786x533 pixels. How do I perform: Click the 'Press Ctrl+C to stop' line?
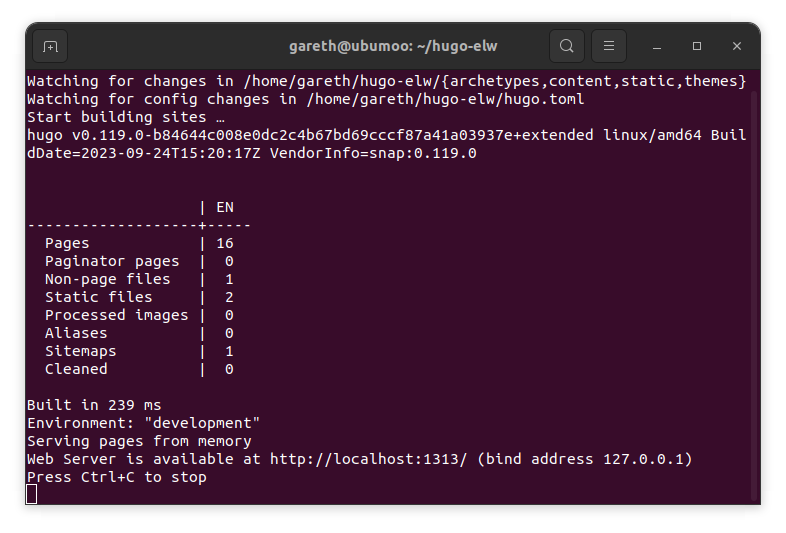pyautogui.click(x=117, y=477)
